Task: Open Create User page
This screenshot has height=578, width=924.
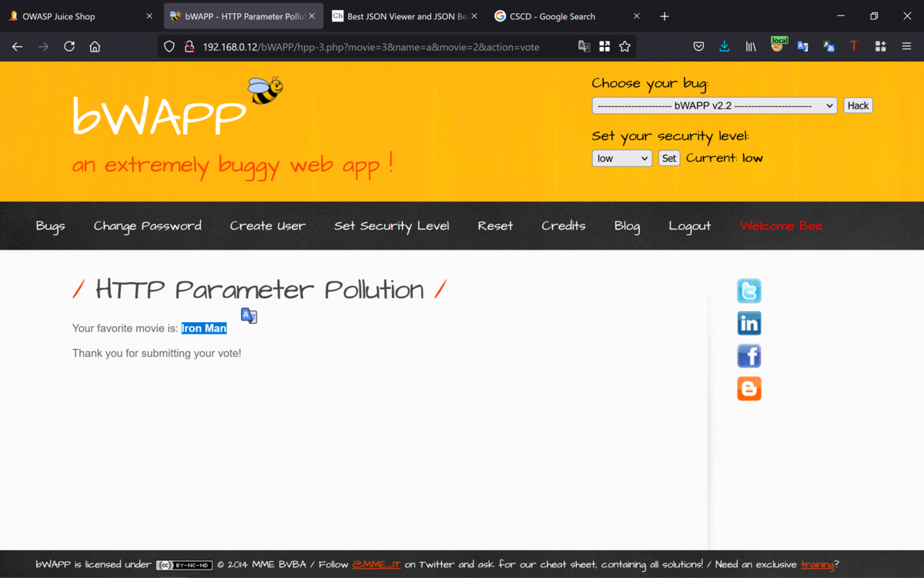Action: [x=267, y=226]
